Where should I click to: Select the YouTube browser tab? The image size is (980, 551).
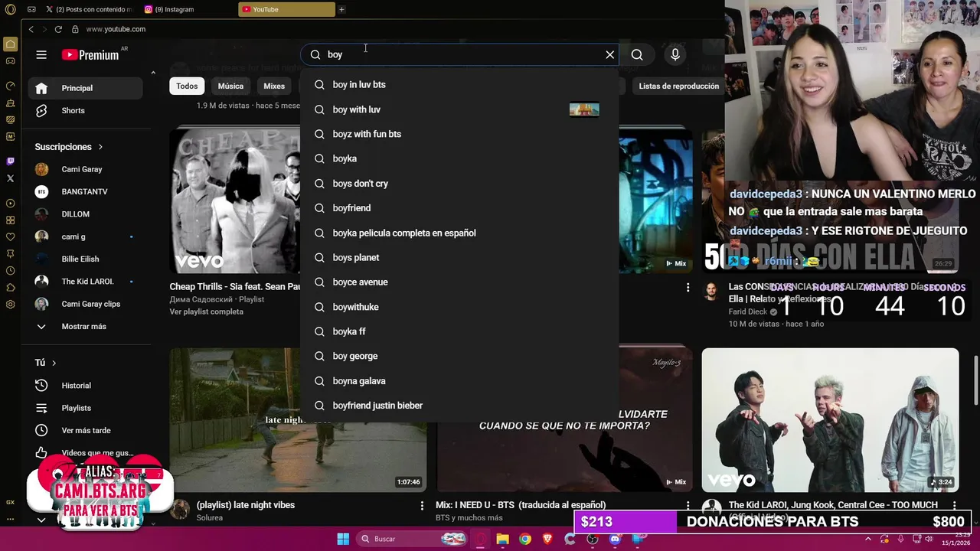tap(286, 9)
